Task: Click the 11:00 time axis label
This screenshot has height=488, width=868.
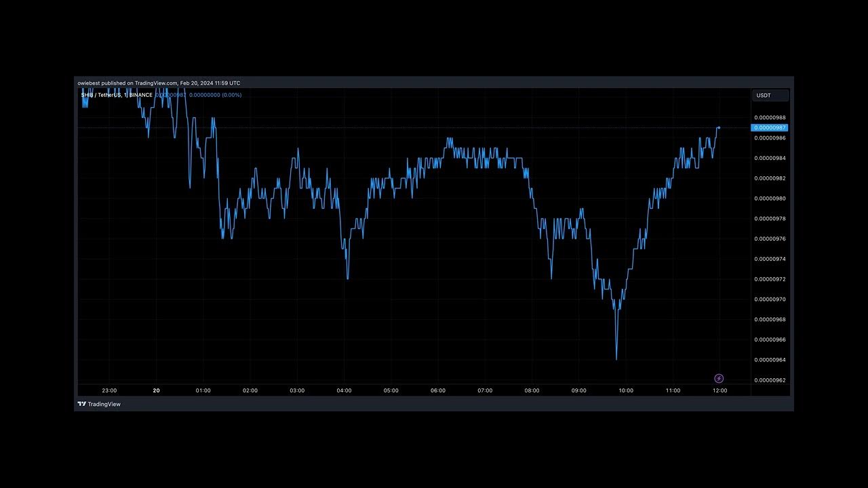Action: point(673,390)
